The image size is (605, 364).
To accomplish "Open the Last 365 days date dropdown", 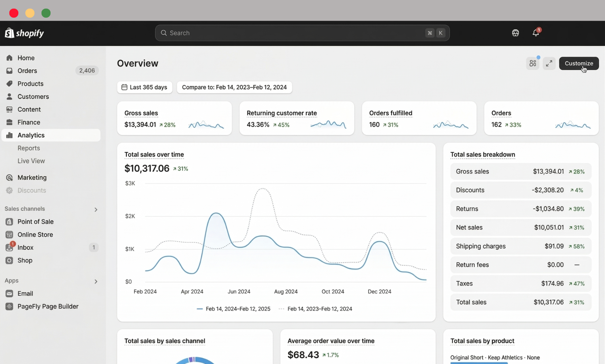I will coord(145,87).
